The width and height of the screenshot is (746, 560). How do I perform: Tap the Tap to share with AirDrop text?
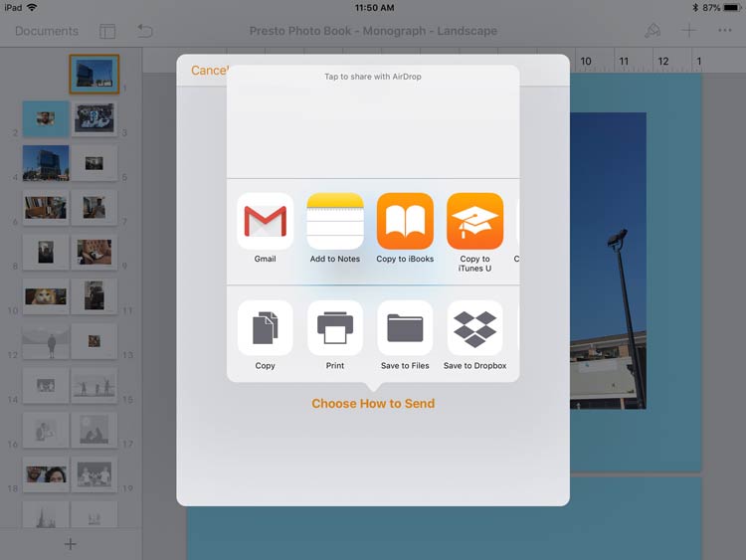pyautogui.click(x=373, y=77)
